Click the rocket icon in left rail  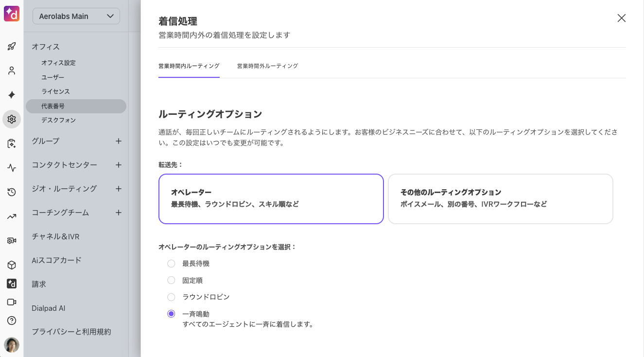12,47
